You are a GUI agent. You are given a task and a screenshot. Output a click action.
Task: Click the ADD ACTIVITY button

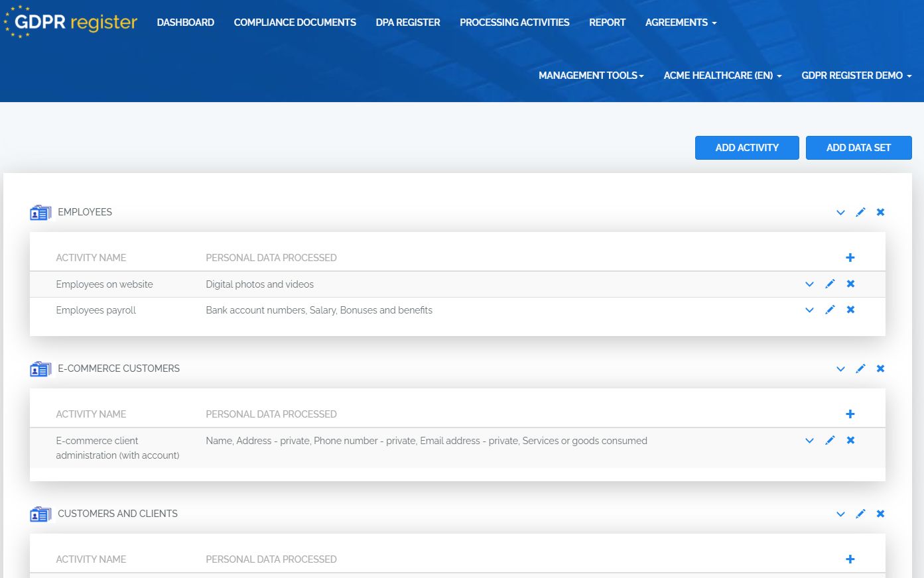(x=747, y=147)
